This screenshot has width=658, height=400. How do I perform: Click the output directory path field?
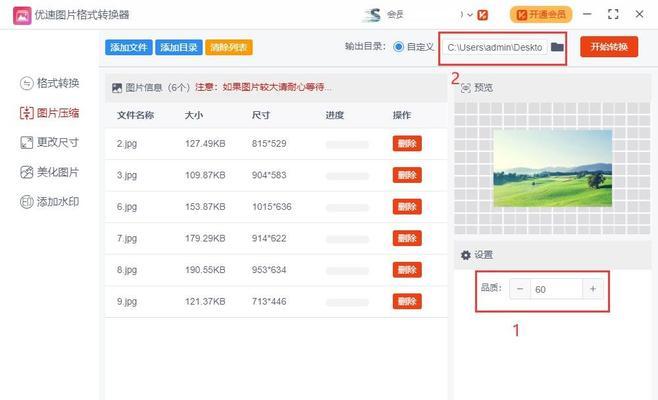[495, 47]
